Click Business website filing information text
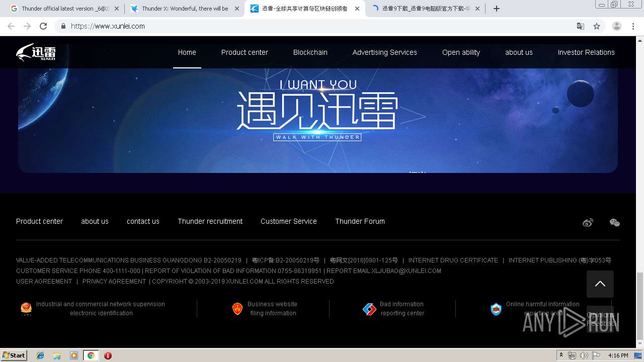This screenshot has width=644, height=362. (x=273, y=309)
